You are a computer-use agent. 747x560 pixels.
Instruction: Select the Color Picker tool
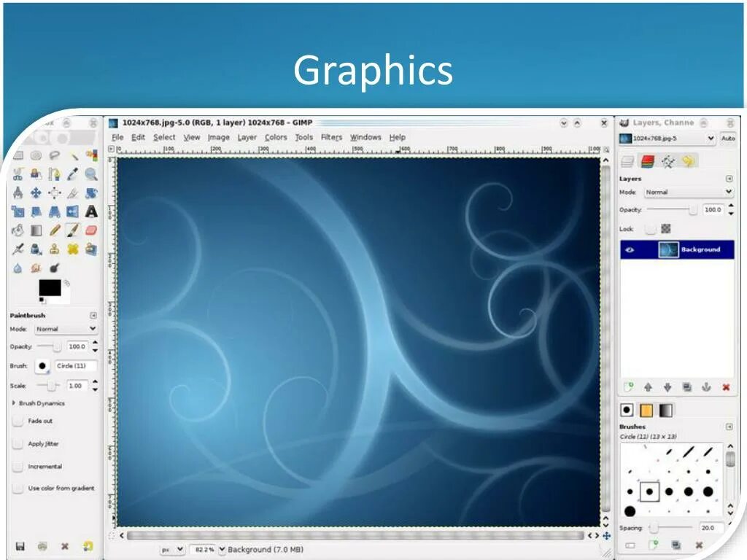pyautogui.click(x=73, y=174)
